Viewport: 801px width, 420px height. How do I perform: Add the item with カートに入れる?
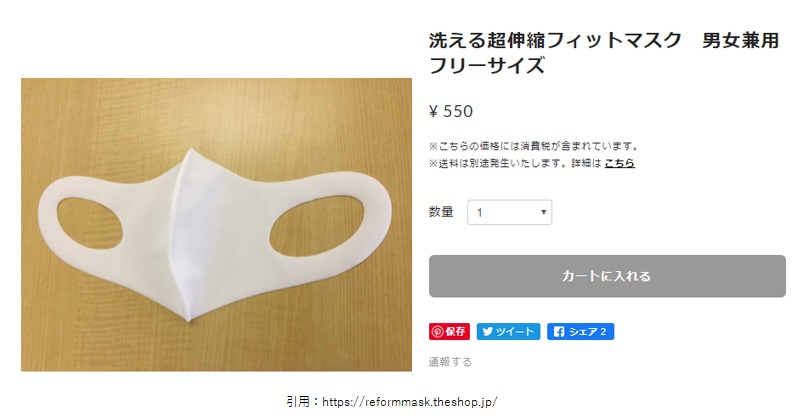pos(607,276)
